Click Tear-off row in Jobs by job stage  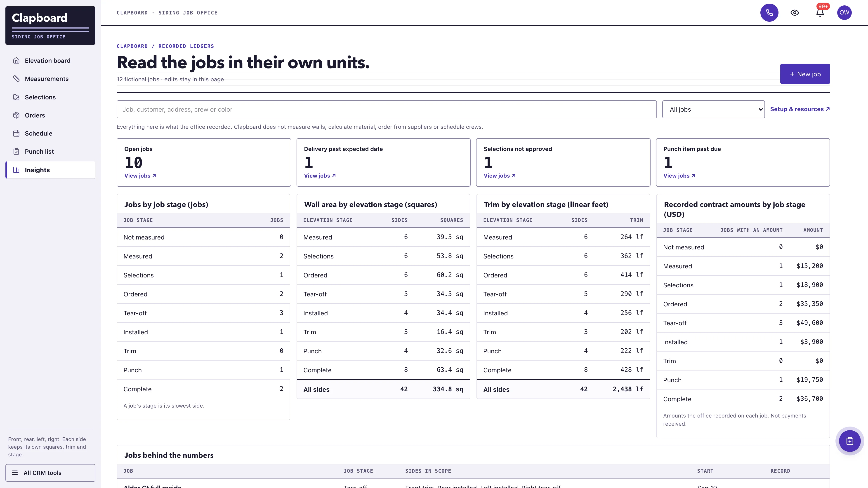[x=203, y=313]
